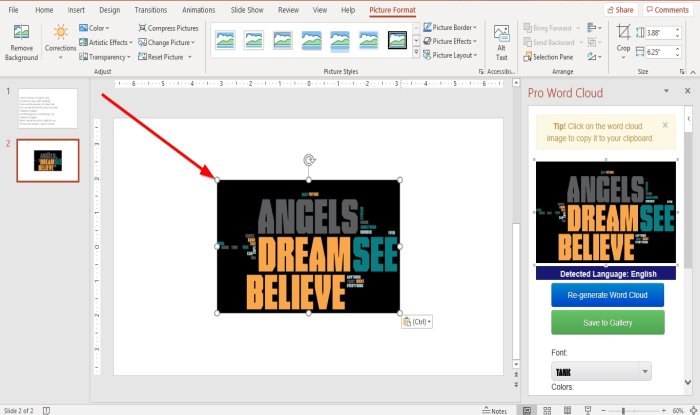The width and height of the screenshot is (700, 415).
Task: Open the Alt Text icon
Action: coord(501,33)
